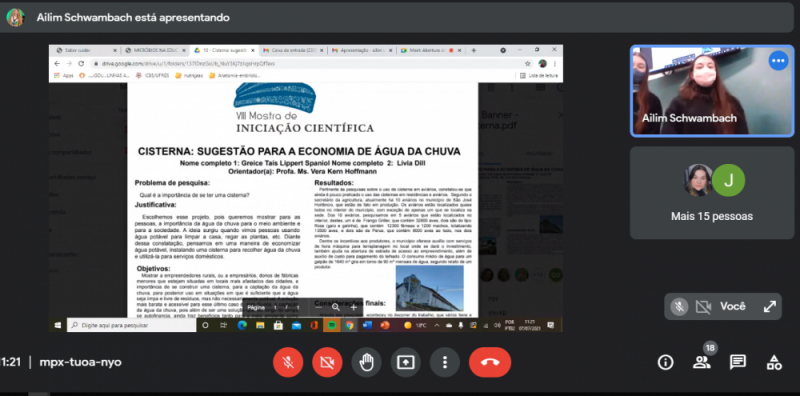The image size is (800, 396).
Task: Expand your self-view tile
Action: tap(769, 307)
